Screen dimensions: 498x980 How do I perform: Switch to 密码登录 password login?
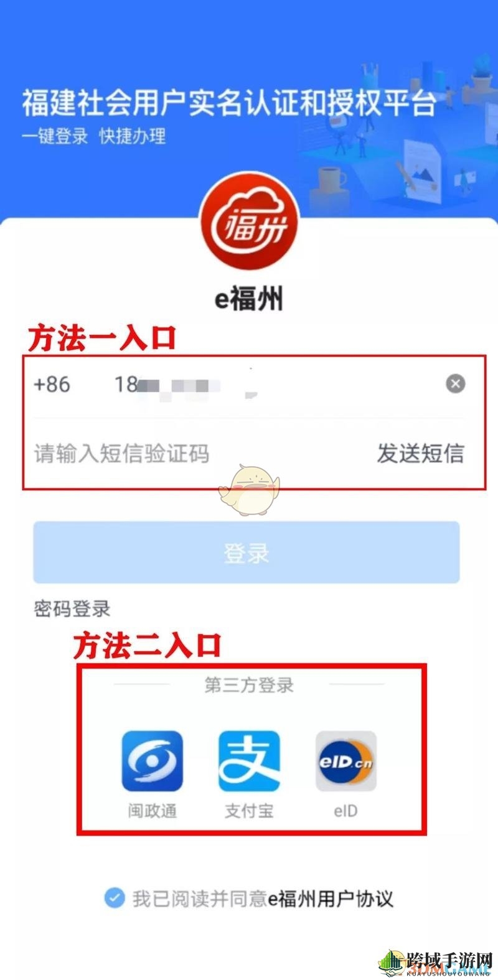72,609
